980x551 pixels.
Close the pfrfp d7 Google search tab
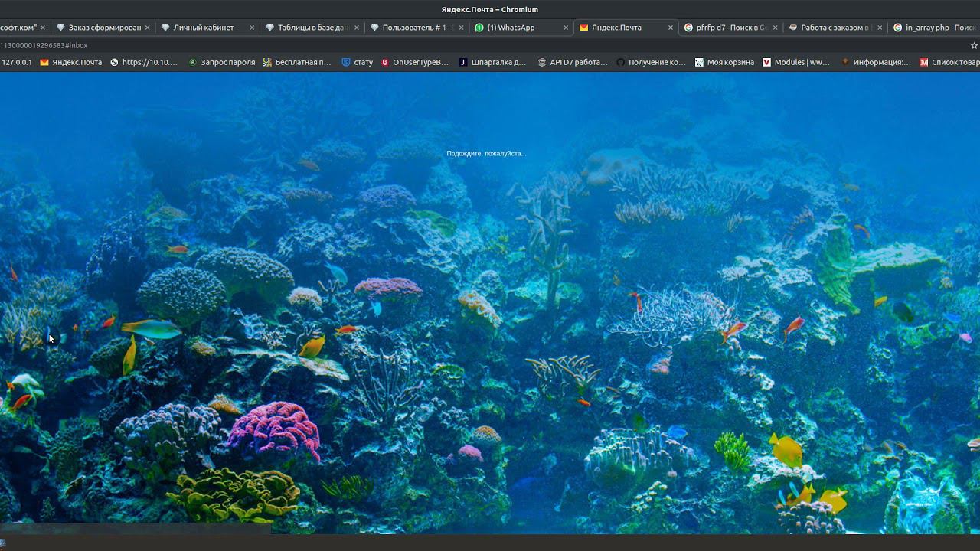pos(775,28)
